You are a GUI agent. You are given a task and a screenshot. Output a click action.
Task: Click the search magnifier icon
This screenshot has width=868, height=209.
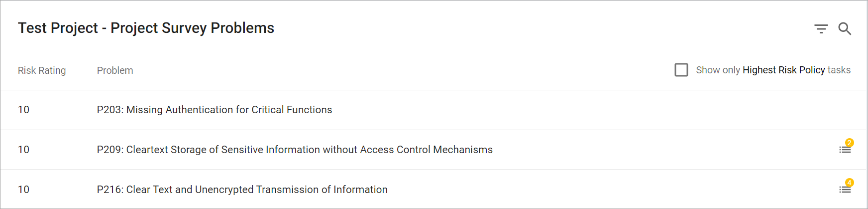point(845,29)
